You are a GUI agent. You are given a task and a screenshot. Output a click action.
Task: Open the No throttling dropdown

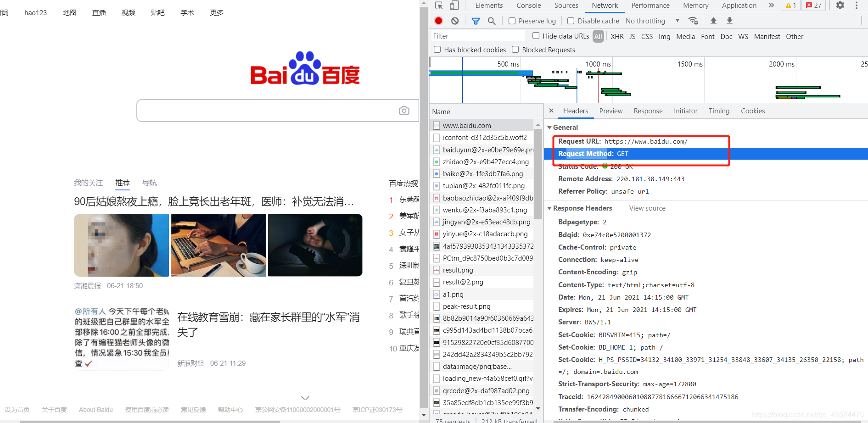coord(652,21)
